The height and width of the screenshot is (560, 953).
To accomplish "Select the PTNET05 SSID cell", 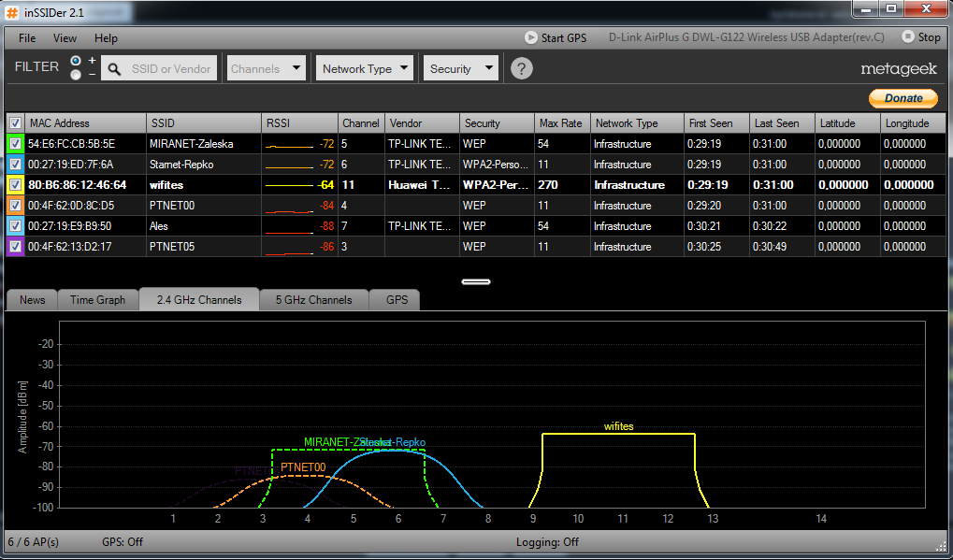I will (x=204, y=247).
